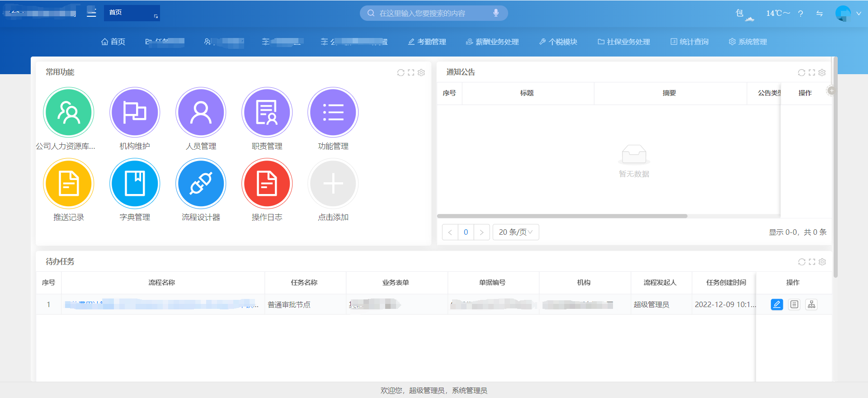Maximize the 待办任务 panel

(812, 262)
